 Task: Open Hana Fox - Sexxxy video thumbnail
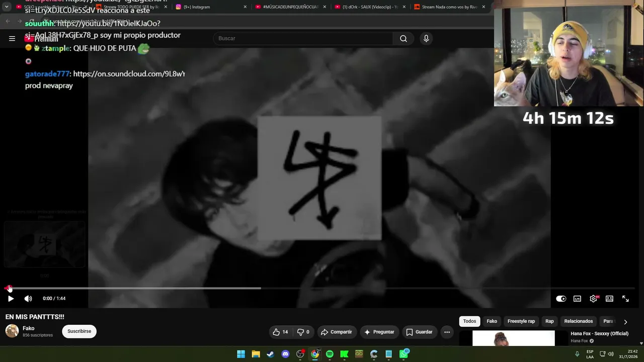click(x=513, y=338)
